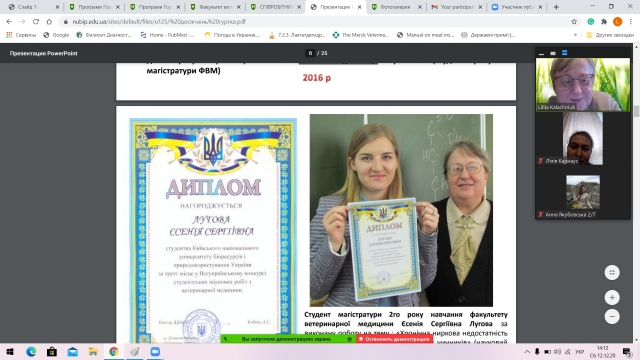Image resolution: width=640 pixels, height=360 pixels.
Task: Close the Фотогалерея tab
Action: (420, 7)
